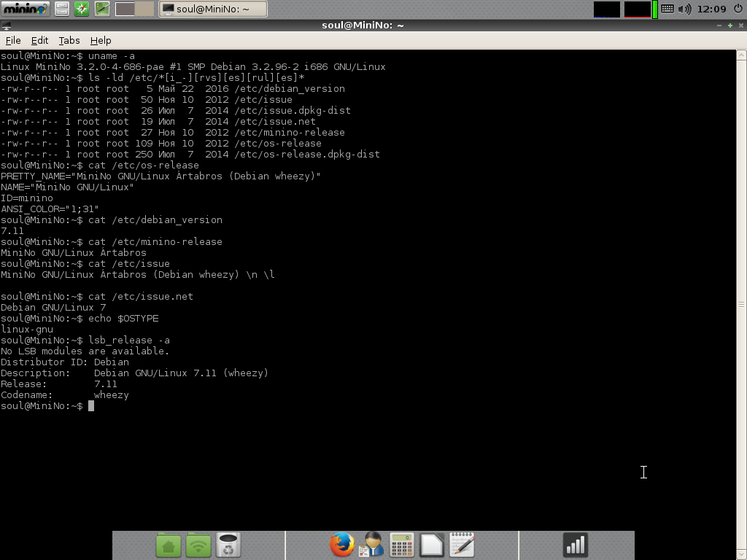Minimize the terminal window
Viewport: 747px width, 560px height.
719,26
